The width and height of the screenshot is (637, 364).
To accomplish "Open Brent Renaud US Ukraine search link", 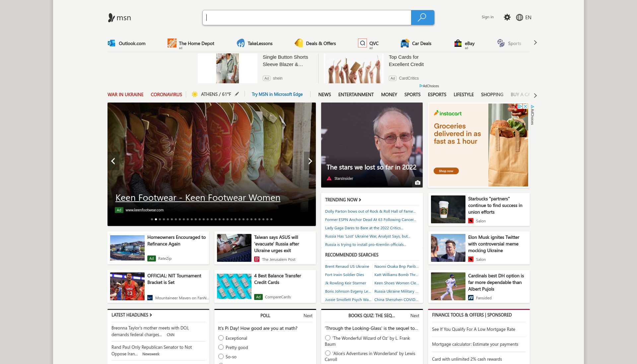I will point(347,266).
